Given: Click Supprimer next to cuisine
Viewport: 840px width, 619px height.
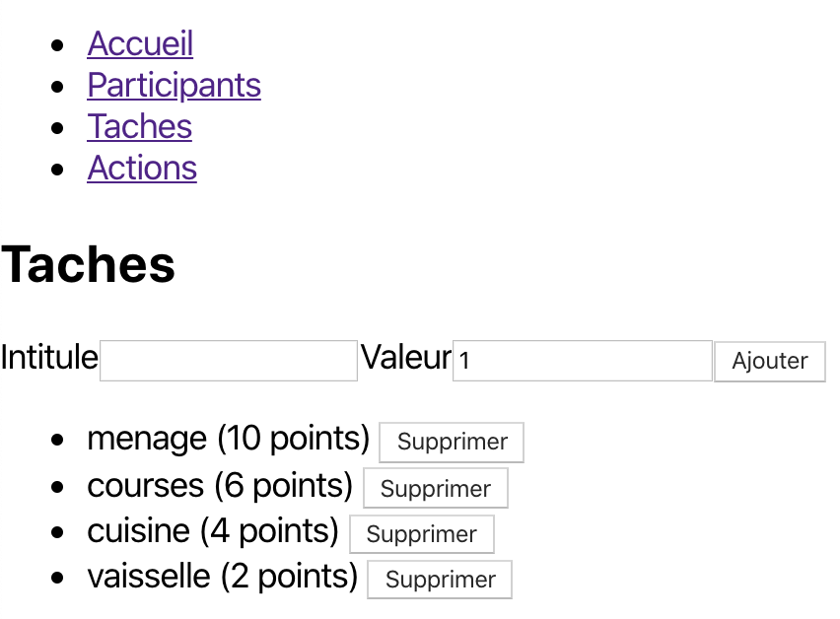Looking at the screenshot, I should (x=421, y=534).
